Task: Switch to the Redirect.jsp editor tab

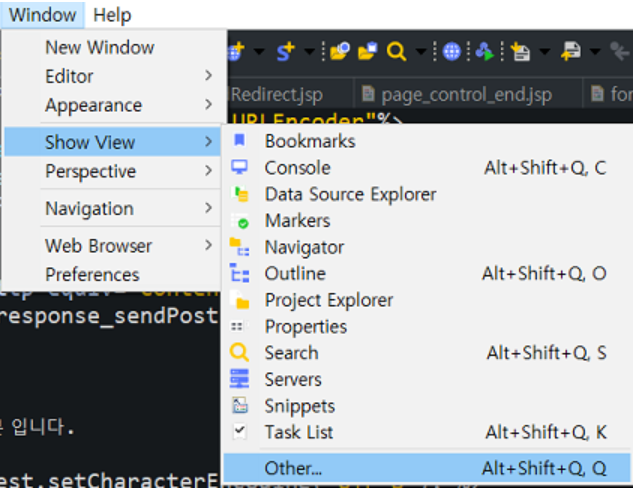Action: (x=277, y=95)
